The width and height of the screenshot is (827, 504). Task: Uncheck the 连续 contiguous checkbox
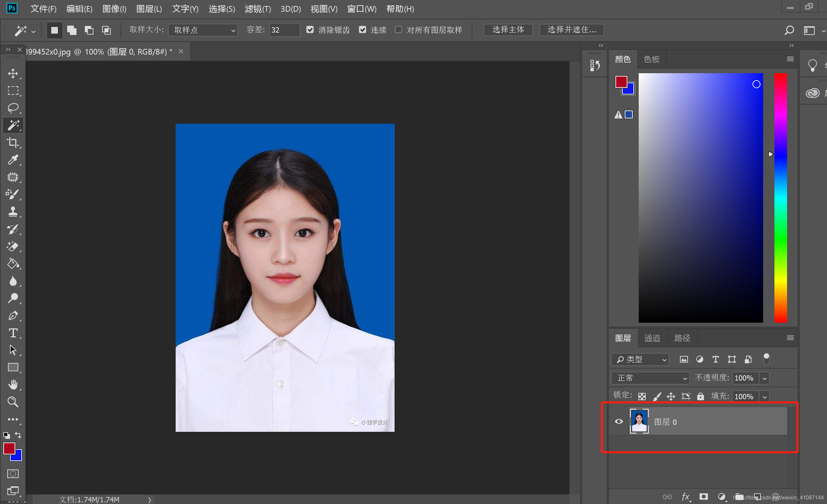click(x=363, y=30)
